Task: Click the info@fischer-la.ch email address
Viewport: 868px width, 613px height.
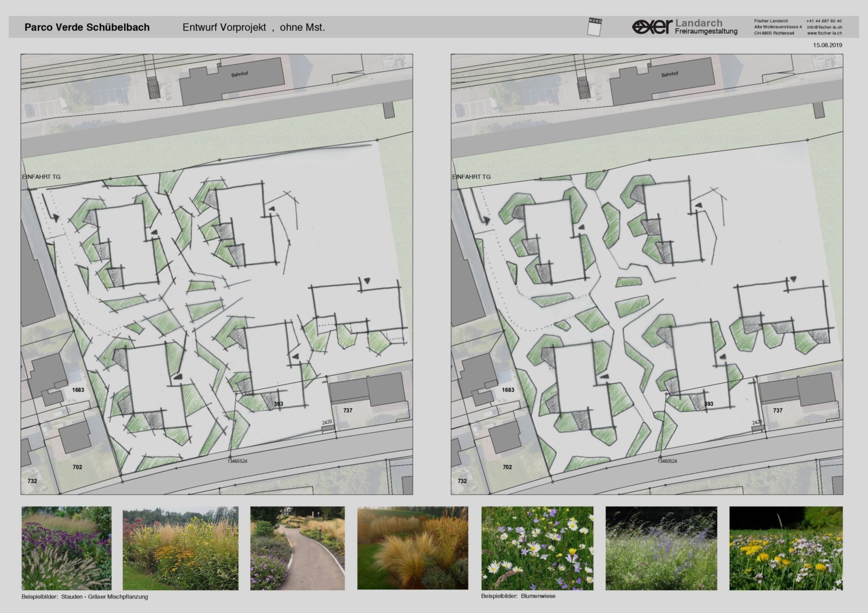Action: click(x=824, y=27)
